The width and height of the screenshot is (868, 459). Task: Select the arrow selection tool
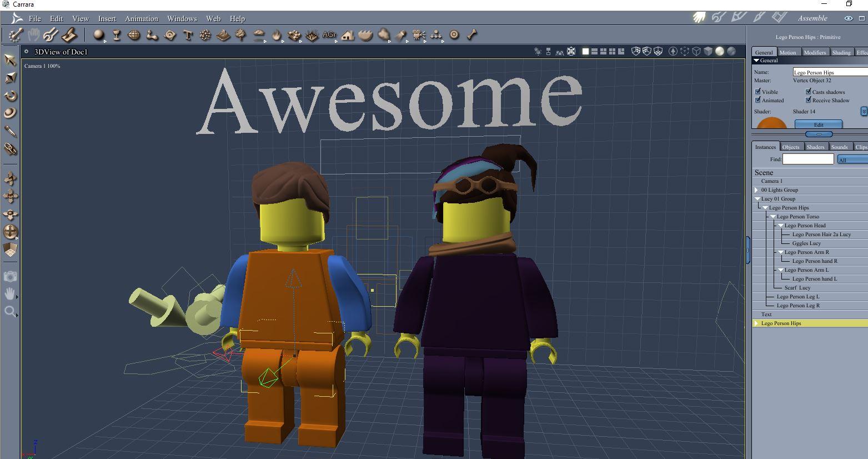[x=10, y=60]
